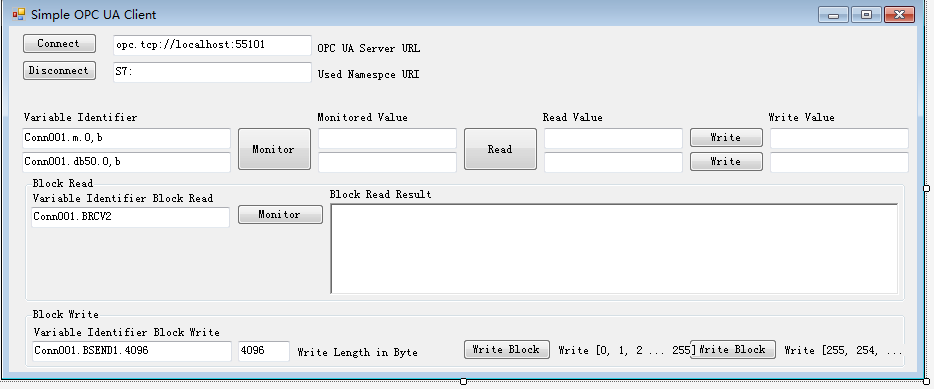The width and height of the screenshot is (934, 389).
Task: Click the 'Used Namespce URI' label
Action: click(368, 74)
